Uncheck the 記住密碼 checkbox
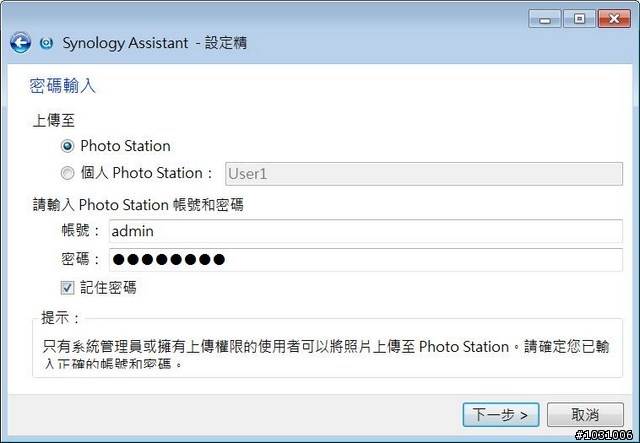This screenshot has width=640, height=443. click(x=67, y=288)
